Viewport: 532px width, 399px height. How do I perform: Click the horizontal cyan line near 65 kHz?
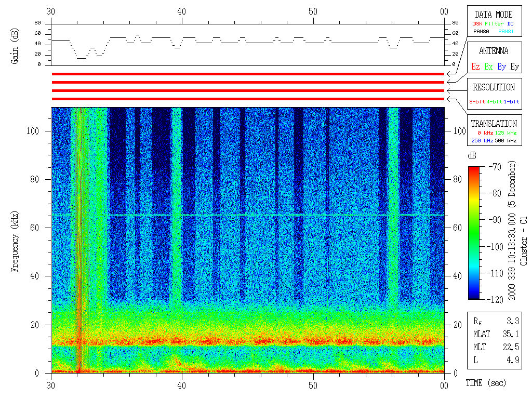(248, 215)
